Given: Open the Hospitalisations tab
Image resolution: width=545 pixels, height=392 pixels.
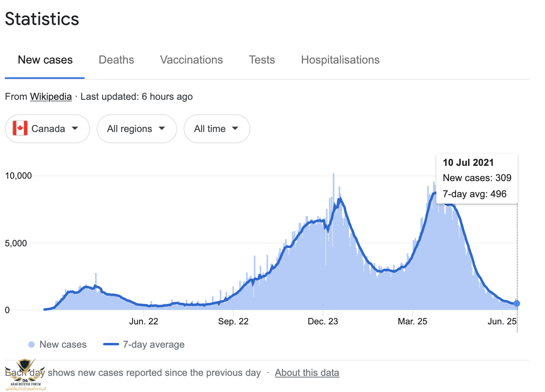Looking at the screenshot, I should point(340,60).
